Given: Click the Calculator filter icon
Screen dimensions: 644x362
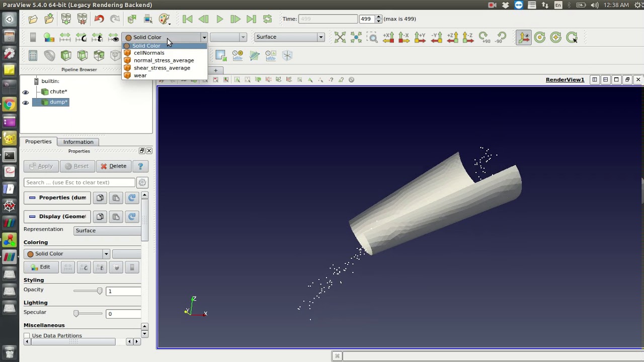Looking at the screenshot, I should tap(33, 55).
